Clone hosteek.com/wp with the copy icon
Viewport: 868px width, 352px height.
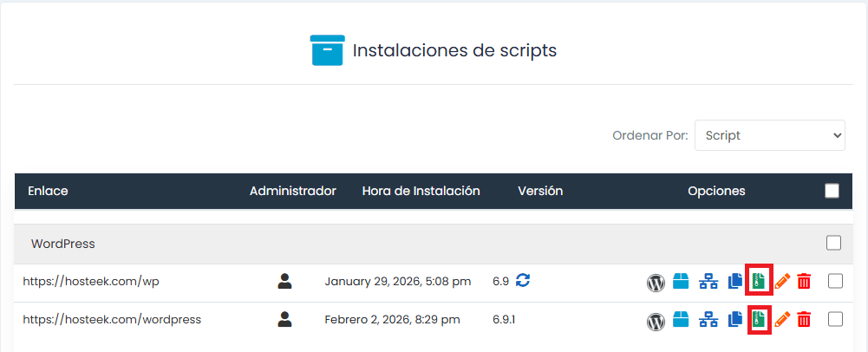pos(735,282)
